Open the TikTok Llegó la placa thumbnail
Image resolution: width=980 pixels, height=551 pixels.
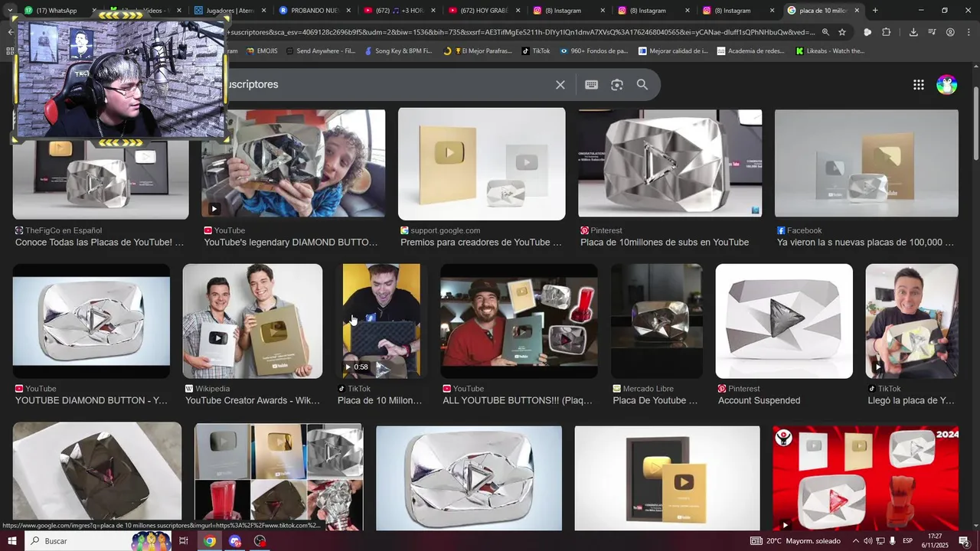click(x=912, y=321)
